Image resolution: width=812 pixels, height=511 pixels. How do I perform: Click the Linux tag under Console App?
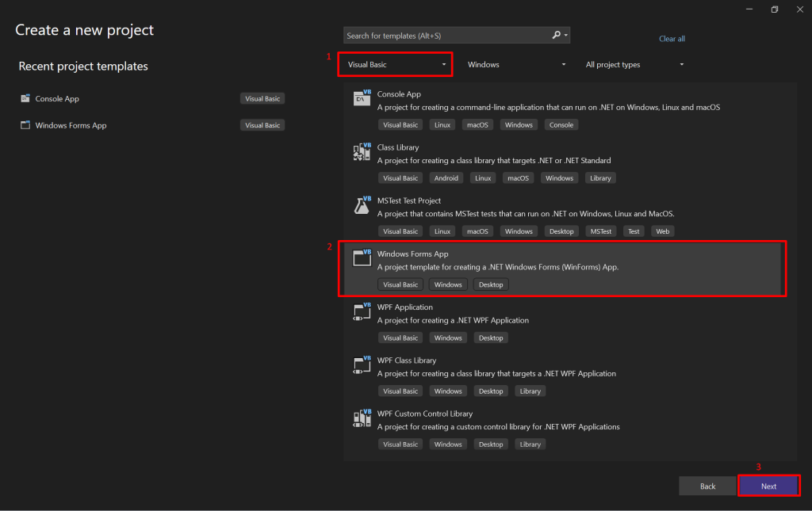[x=442, y=124]
